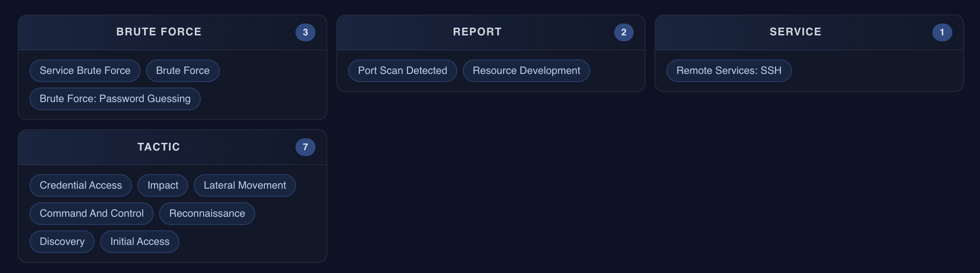Click the TACTIC card header
This screenshot has height=273, width=980.
[172, 147]
